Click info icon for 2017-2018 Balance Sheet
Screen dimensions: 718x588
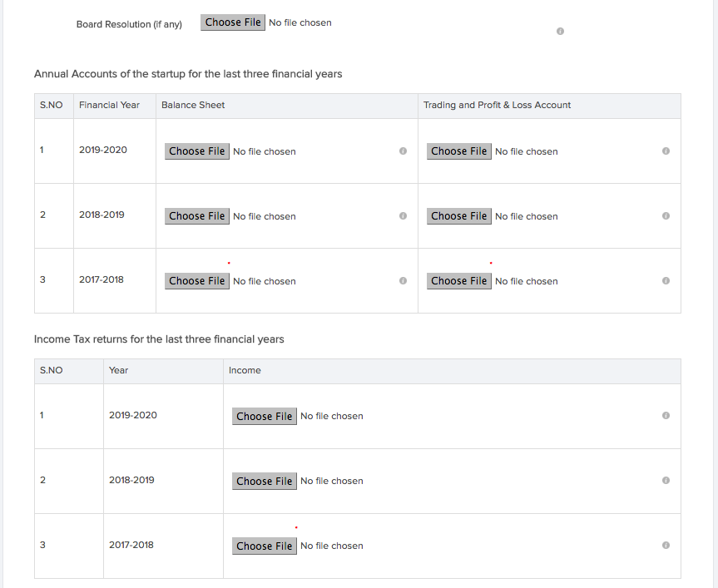pyautogui.click(x=403, y=281)
